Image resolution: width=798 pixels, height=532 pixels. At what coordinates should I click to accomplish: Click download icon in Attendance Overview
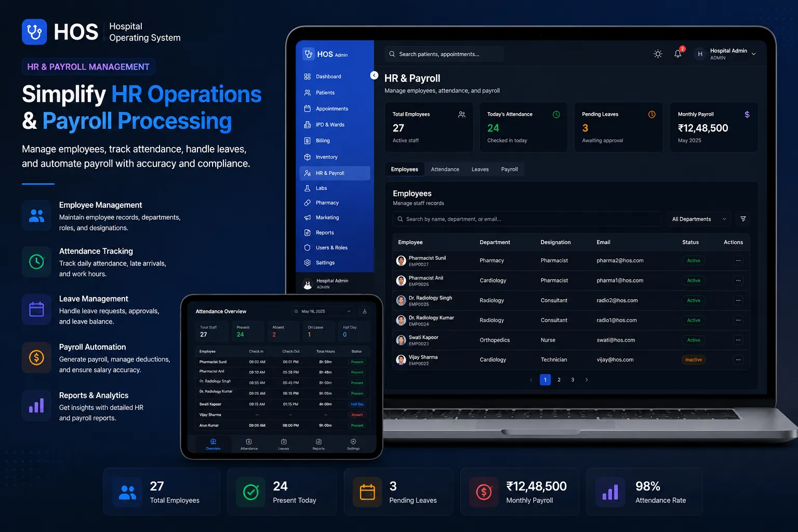365,311
